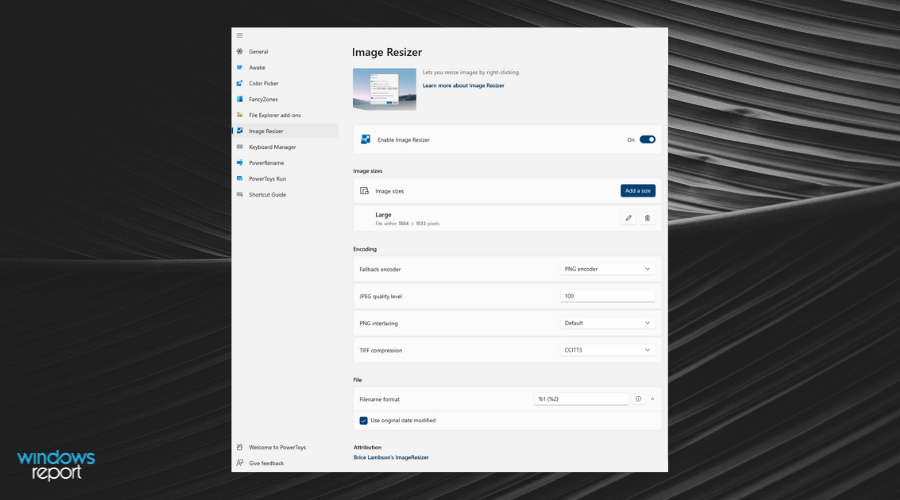Click the Filename format text field

pos(581,399)
